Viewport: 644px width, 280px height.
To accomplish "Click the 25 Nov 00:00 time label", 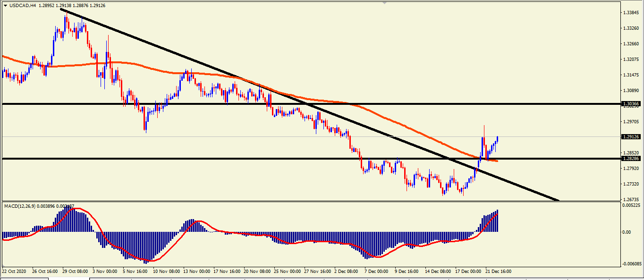I will click(287, 272).
